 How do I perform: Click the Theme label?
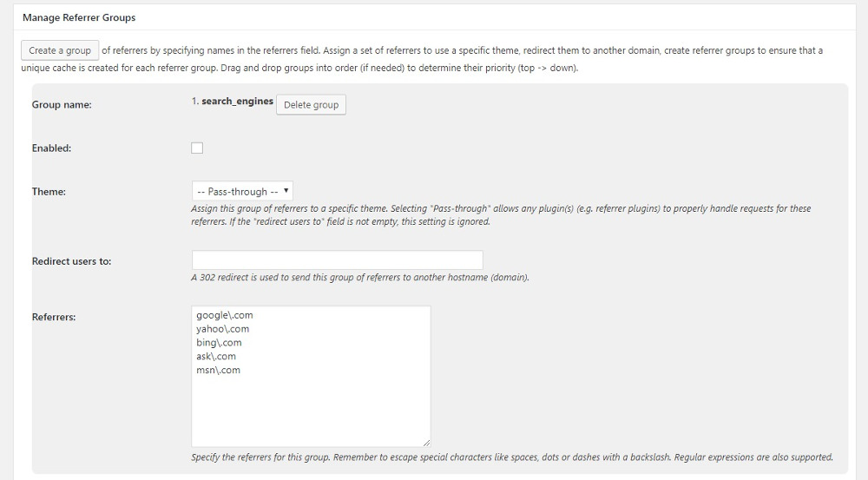(49, 192)
